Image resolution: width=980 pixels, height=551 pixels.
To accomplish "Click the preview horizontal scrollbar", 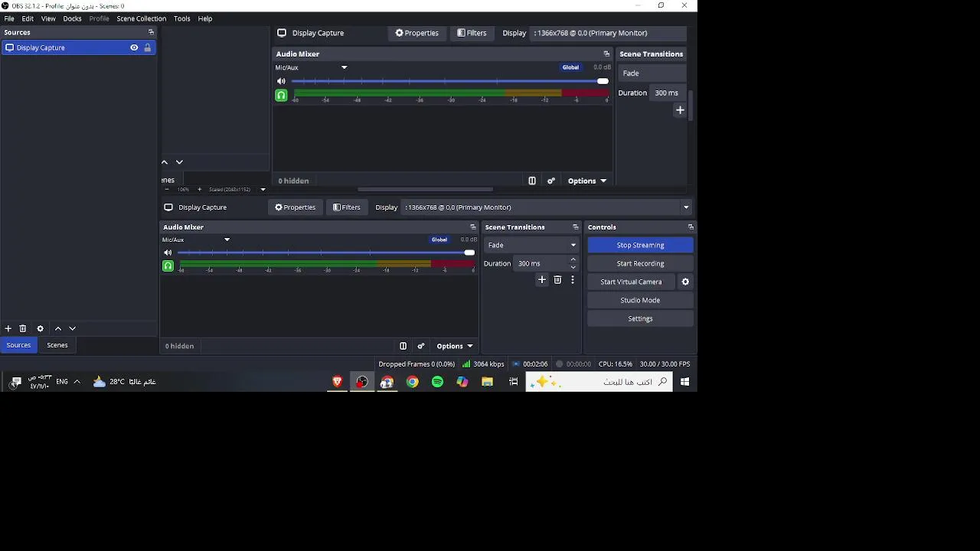I will (425, 189).
